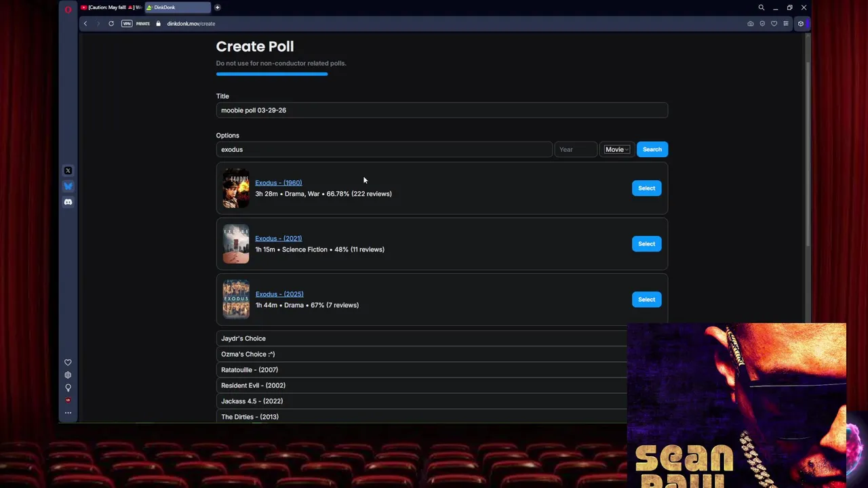Image resolution: width=868 pixels, height=488 pixels.
Task: Select Exodus (1960) result
Action: pyautogui.click(x=646, y=188)
